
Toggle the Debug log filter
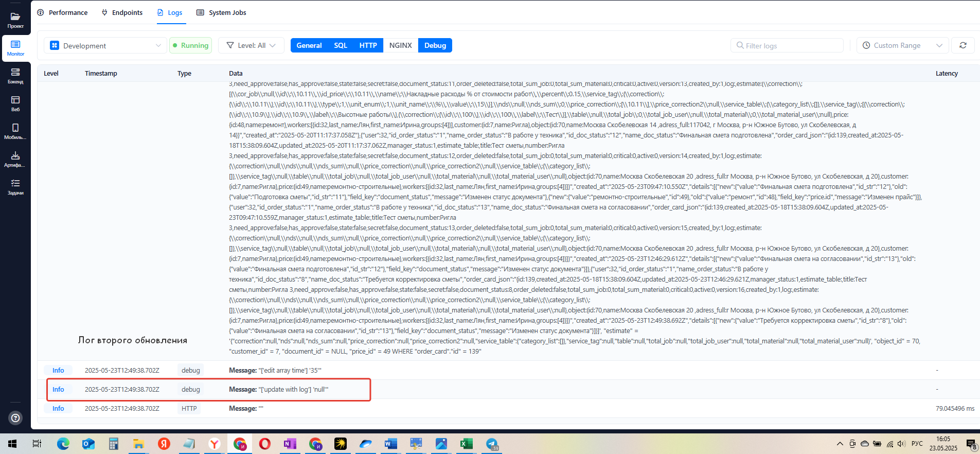[x=435, y=45]
